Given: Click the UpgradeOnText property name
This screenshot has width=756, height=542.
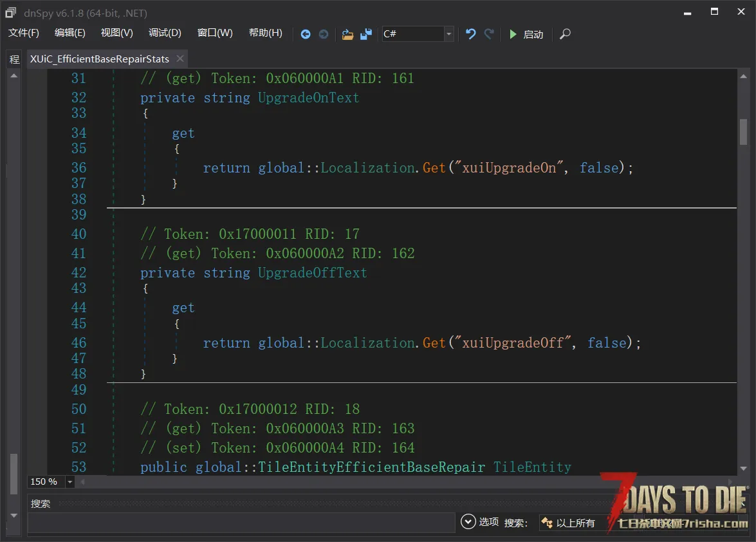Looking at the screenshot, I should [x=309, y=97].
